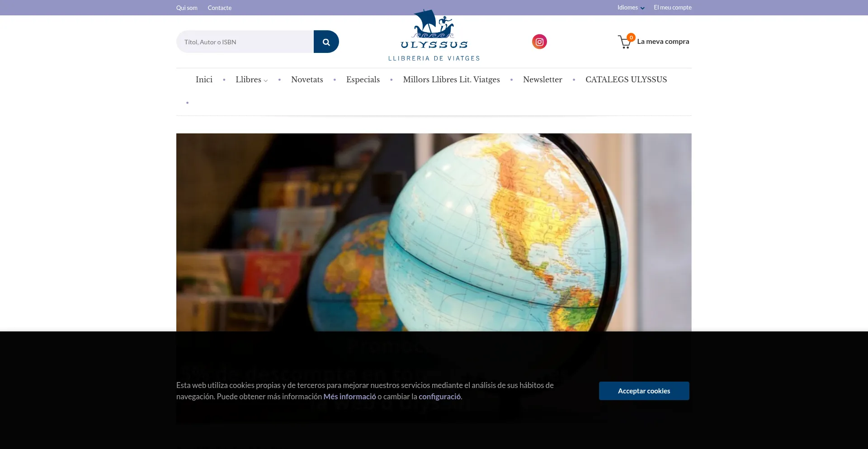This screenshot has width=868, height=449.
Task: Open the Novetats menu item
Action: click(307, 80)
